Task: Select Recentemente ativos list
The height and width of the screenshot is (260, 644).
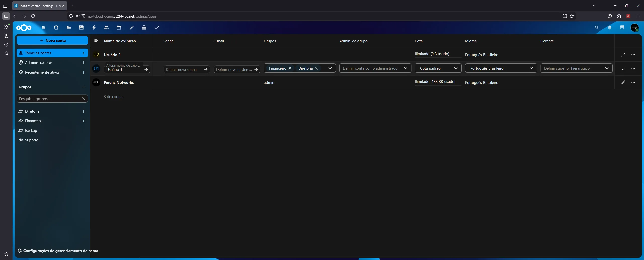Action: coord(52,72)
